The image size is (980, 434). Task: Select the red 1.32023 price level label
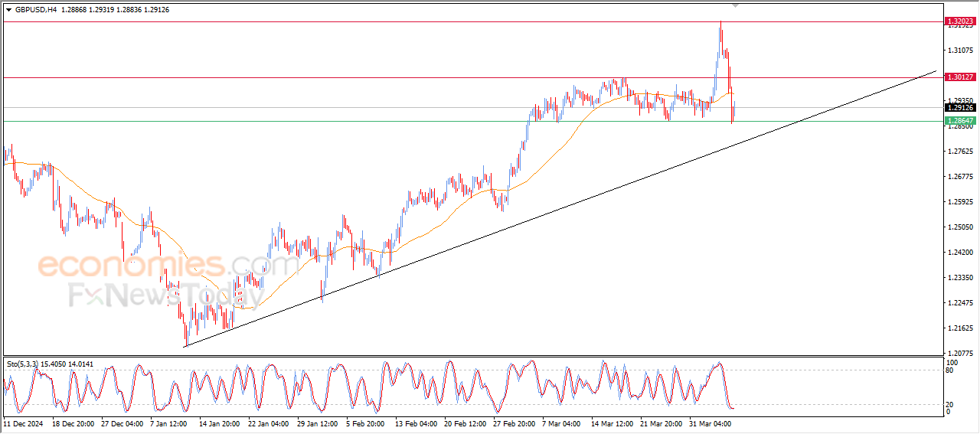(959, 21)
